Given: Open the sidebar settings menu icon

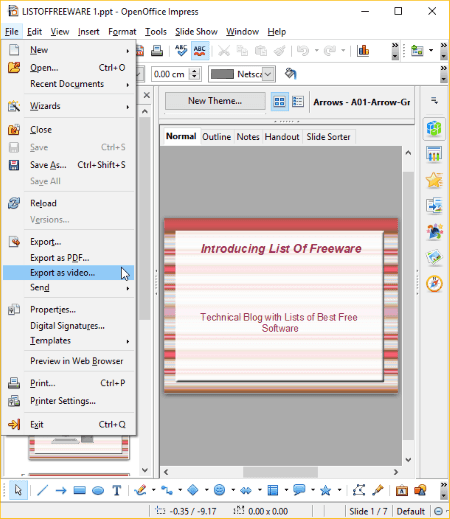Looking at the screenshot, I should (x=434, y=100).
